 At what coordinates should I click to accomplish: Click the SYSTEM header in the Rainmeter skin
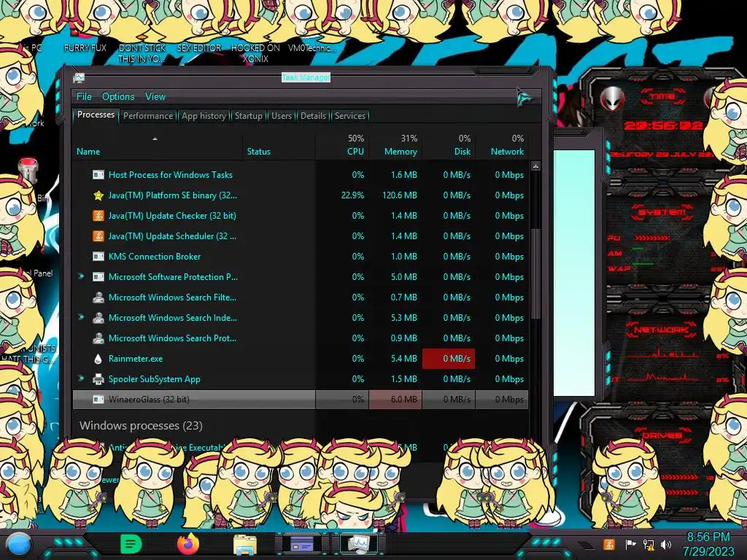point(661,212)
